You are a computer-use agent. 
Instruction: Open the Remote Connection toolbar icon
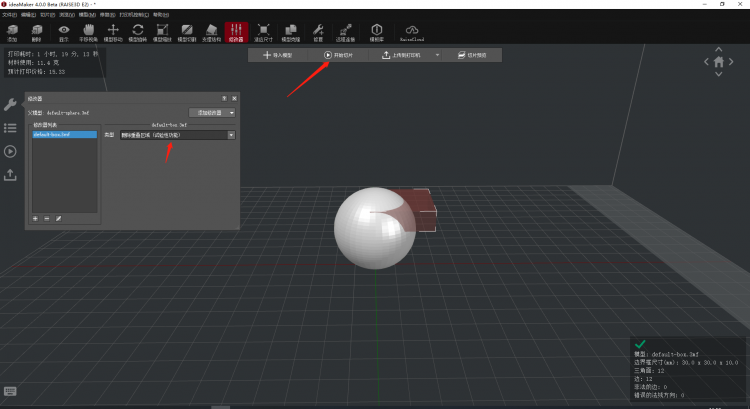345,33
